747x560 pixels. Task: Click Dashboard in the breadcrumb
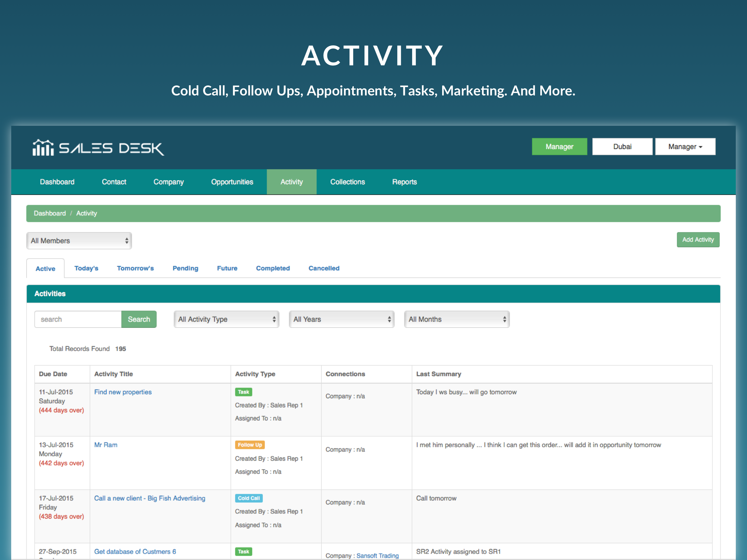coord(50,213)
